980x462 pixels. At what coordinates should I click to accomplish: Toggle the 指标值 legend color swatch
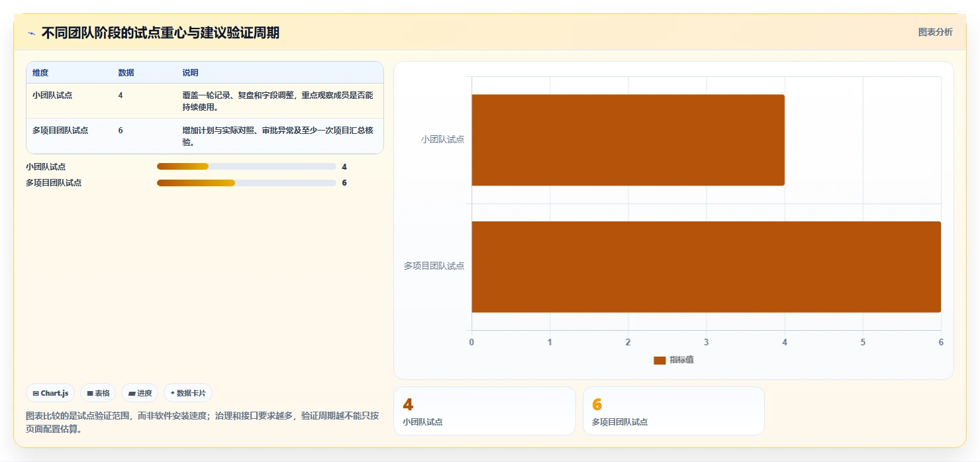click(660, 360)
